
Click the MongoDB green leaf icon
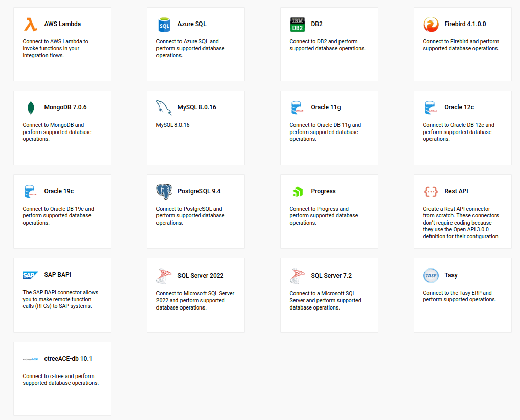(x=31, y=108)
